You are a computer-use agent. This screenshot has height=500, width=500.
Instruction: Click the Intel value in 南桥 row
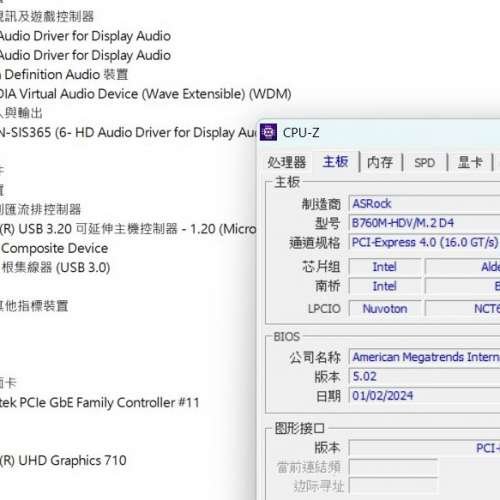pos(385,286)
